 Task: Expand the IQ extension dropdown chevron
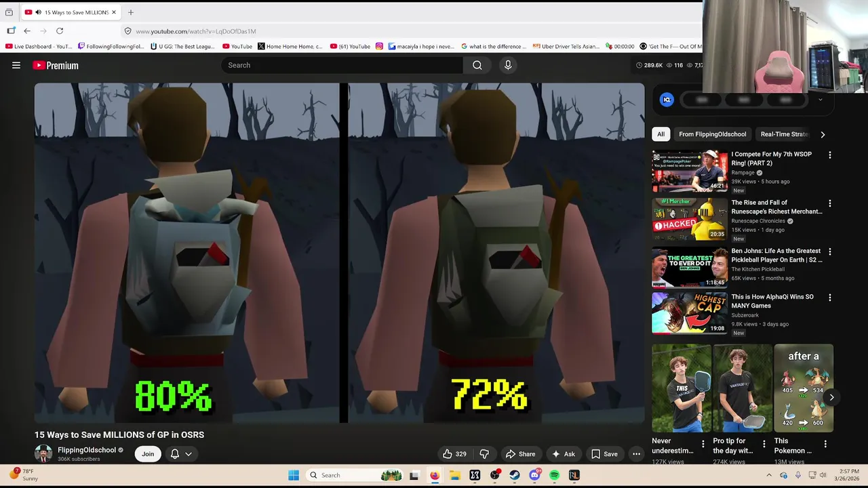(x=820, y=100)
